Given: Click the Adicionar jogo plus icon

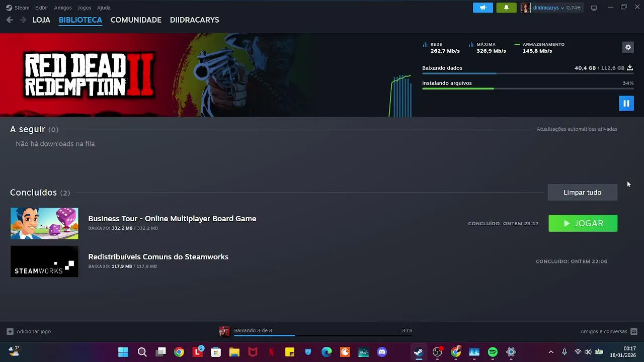Looking at the screenshot, I should [10, 331].
